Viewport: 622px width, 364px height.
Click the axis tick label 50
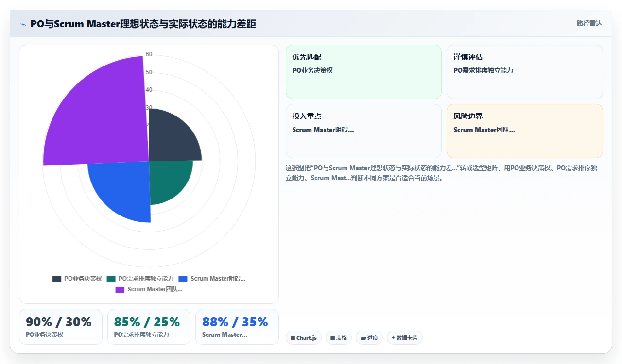tap(149, 72)
